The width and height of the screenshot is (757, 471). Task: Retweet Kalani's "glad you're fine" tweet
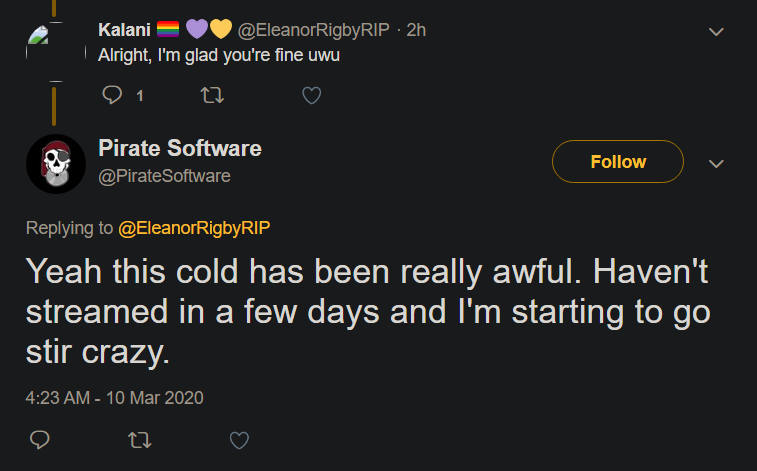[211, 96]
